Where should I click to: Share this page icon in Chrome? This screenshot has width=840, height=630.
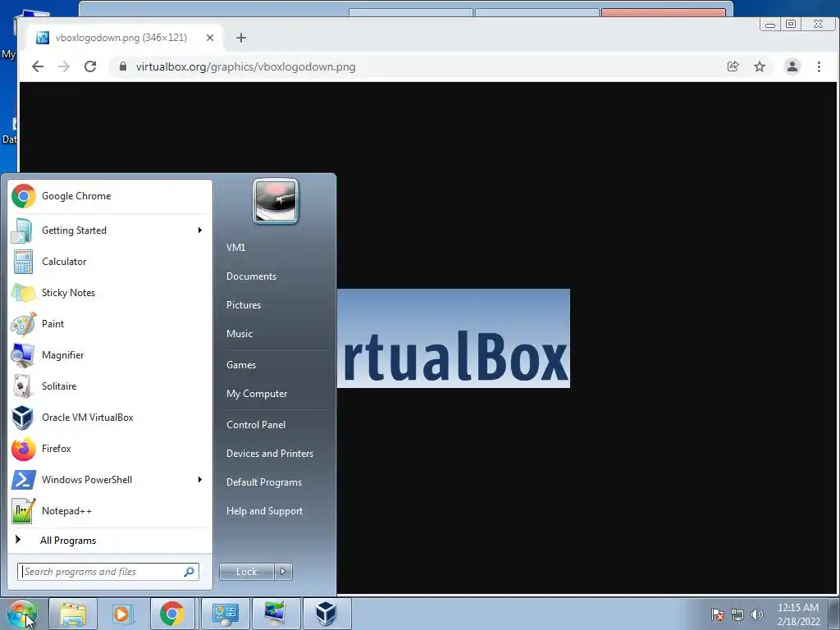(733, 66)
